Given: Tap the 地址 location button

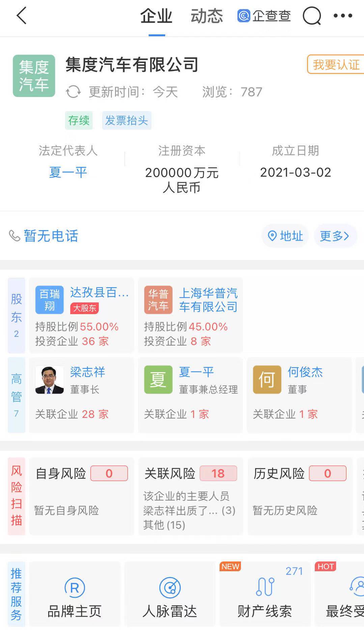Looking at the screenshot, I should click(x=285, y=236).
